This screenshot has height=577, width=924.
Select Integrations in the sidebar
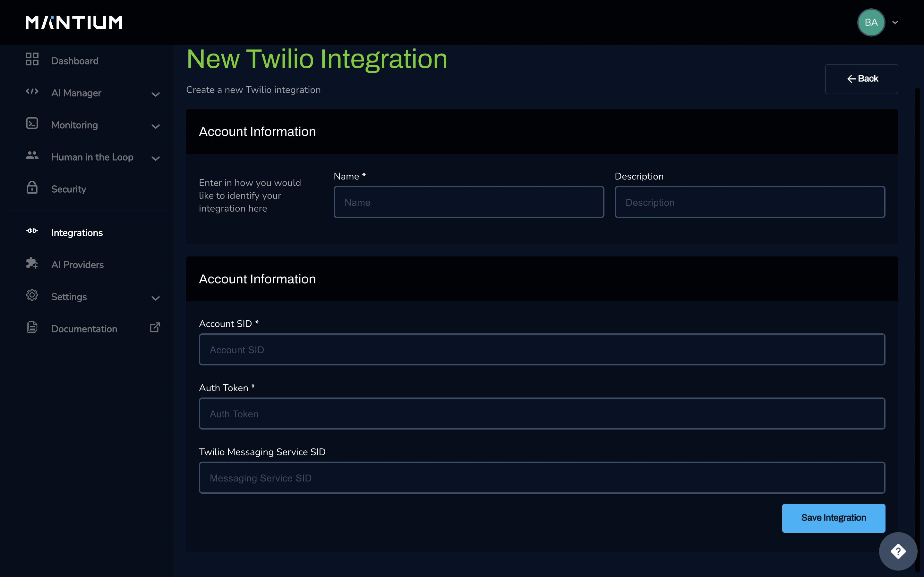point(77,233)
